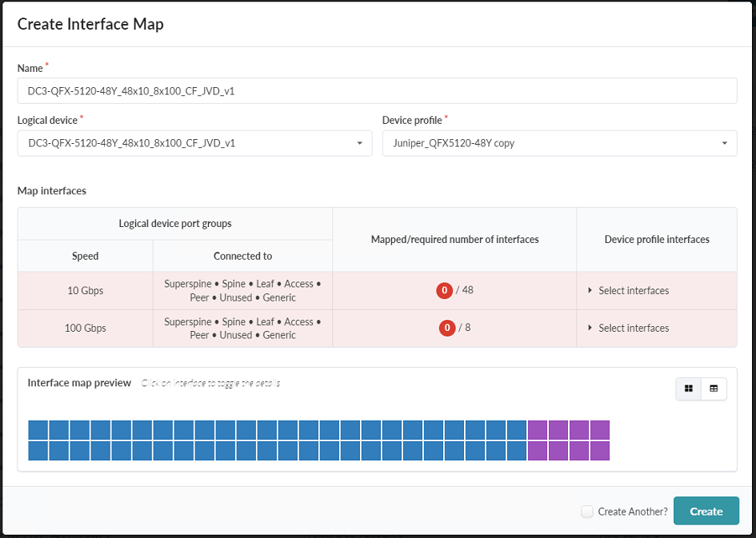Click the red 0 badge for 10 Gbps
Screen dimensions: 756x538
pos(444,290)
